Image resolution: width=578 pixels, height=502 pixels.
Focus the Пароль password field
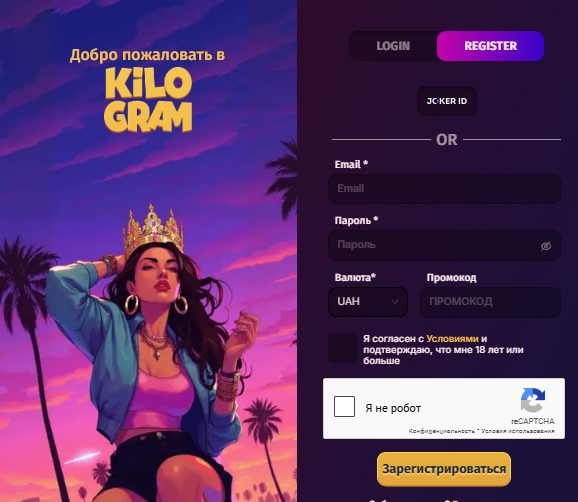(445, 245)
